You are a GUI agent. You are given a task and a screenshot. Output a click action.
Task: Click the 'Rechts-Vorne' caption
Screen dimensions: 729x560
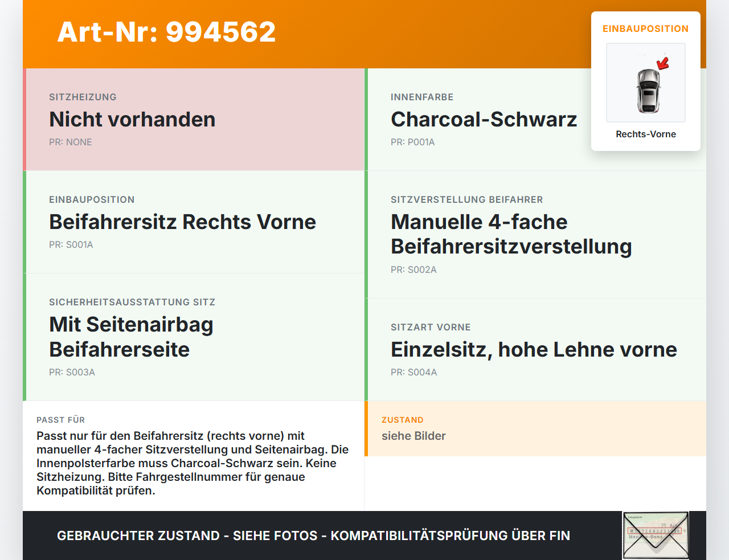click(x=646, y=134)
